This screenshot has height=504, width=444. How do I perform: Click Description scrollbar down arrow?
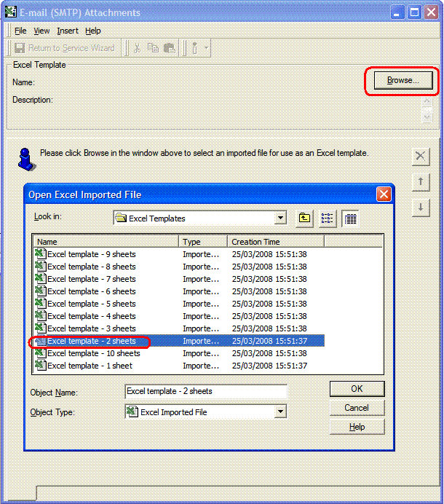427,117
